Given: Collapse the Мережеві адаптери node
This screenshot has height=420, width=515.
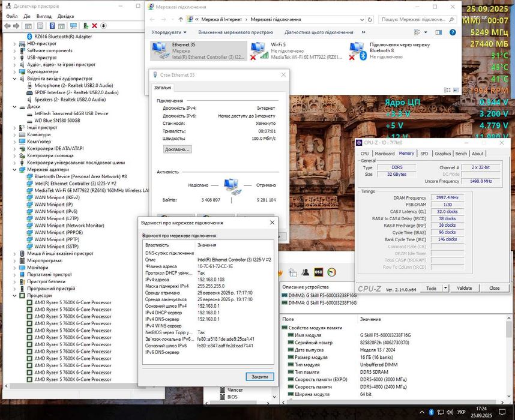Looking at the screenshot, I should point(14,169).
